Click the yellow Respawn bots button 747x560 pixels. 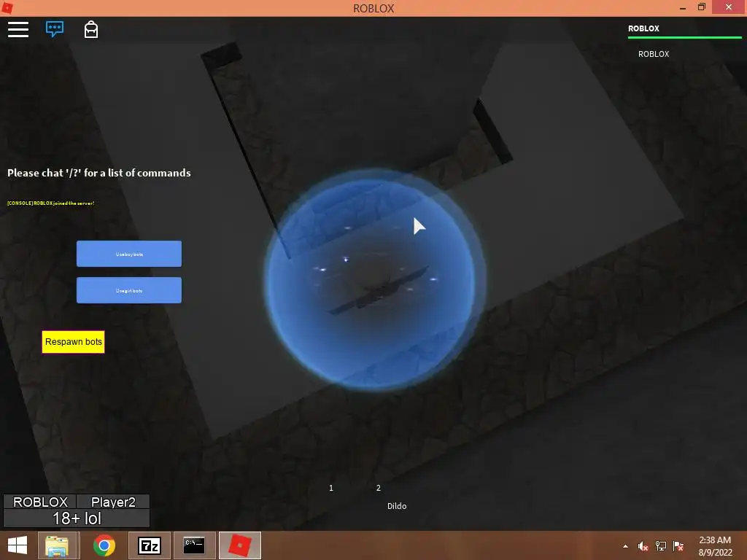point(74,342)
